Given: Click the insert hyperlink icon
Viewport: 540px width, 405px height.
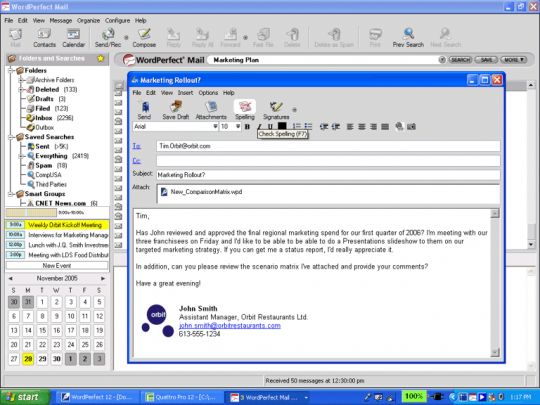Looking at the screenshot, I should (399, 127).
